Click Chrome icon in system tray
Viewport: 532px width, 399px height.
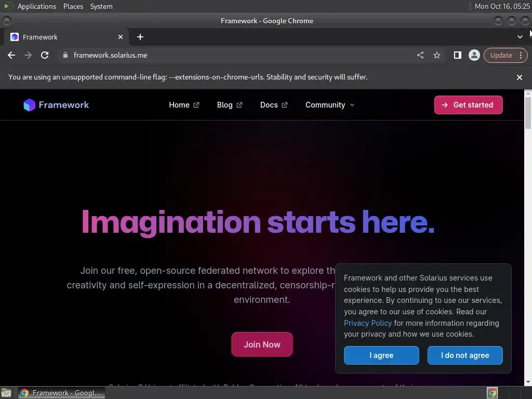click(x=492, y=393)
